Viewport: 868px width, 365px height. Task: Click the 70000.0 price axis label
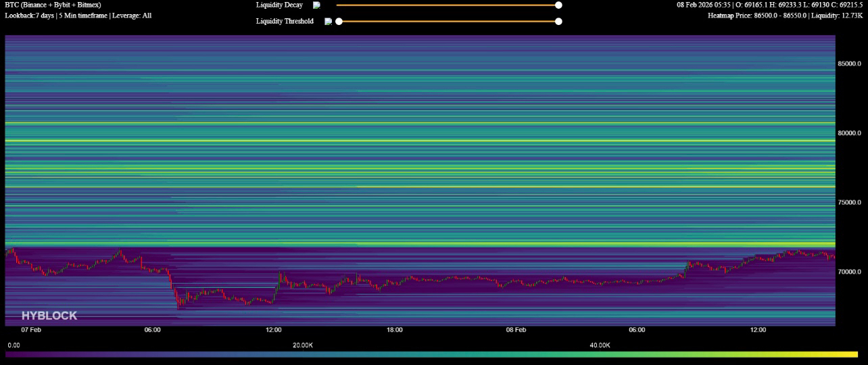(851, 272)
